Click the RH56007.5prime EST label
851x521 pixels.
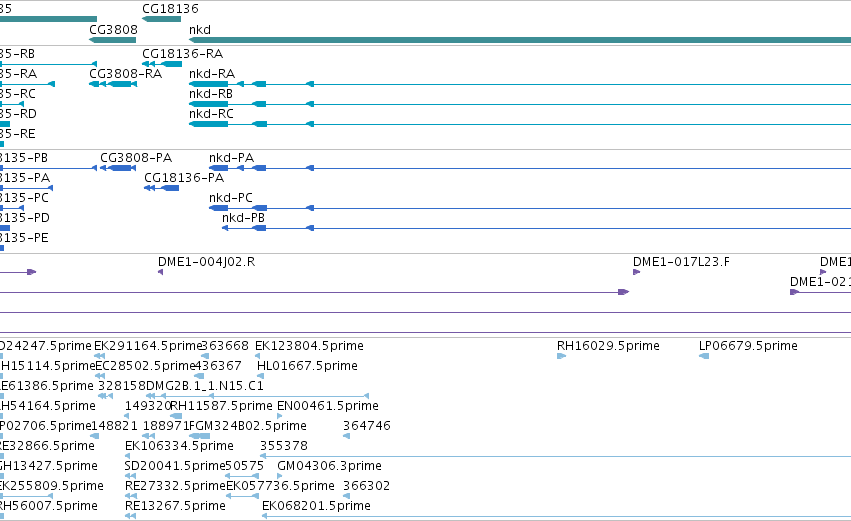(x=49, y=507)
